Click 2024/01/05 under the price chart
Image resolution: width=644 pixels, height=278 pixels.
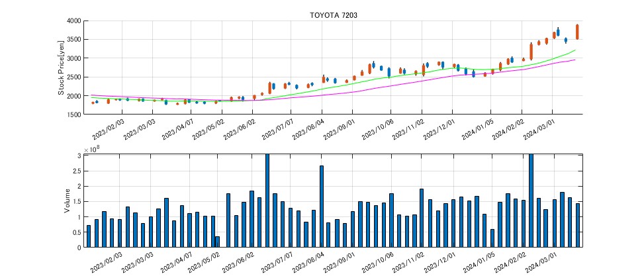pyautogui.click(x=478, y=129)
